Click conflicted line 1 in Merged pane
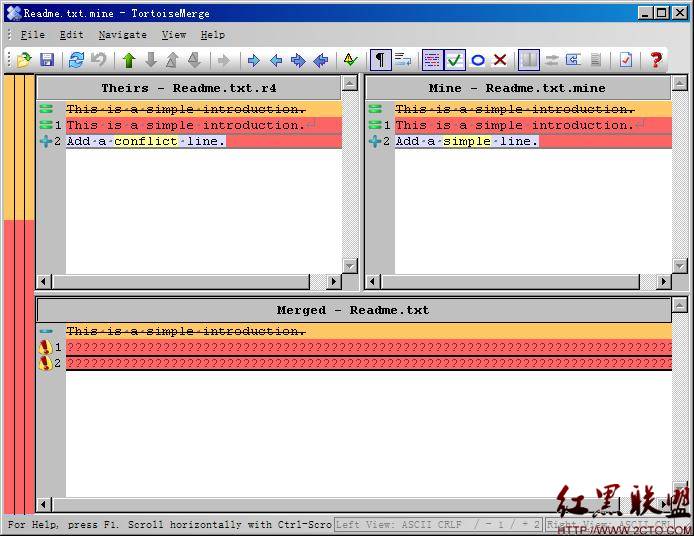694x536 pixels. point(369,347)
